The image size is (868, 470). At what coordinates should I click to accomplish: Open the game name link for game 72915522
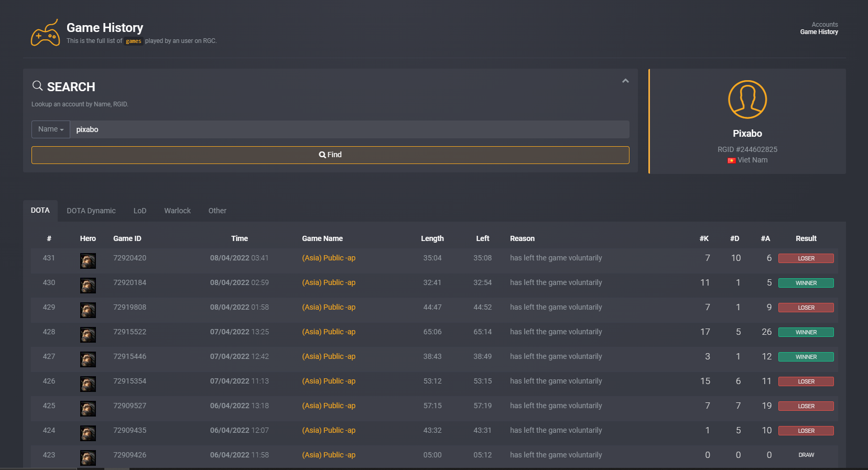(x=329, y=332)
